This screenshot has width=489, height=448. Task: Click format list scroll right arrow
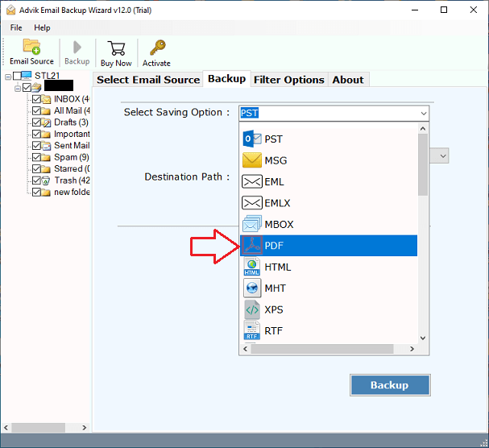tap(412, 349)
